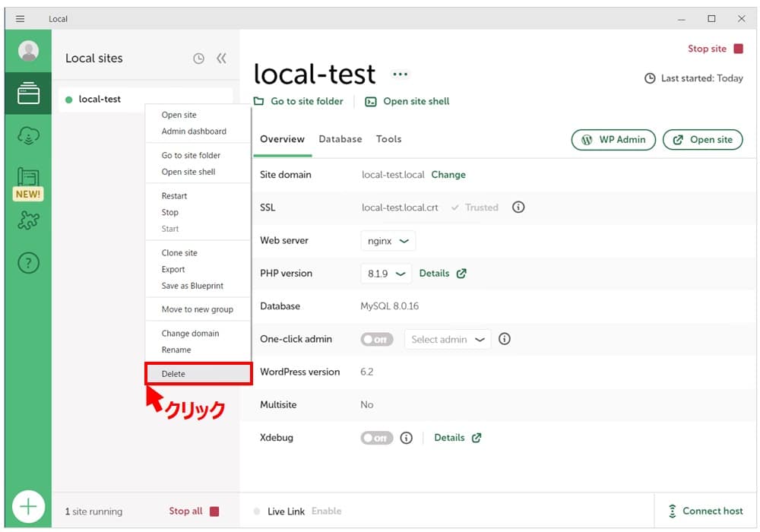This screenshot has height=532, width=760.
Task: Toggle One-click admin switch
Action: [x=377, y=339]
